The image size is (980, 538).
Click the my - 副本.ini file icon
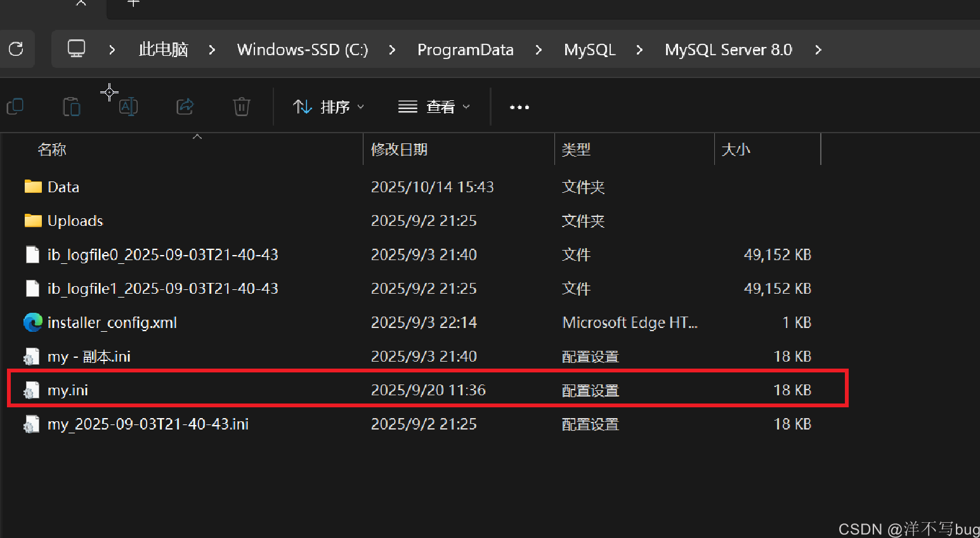point(32,357)
